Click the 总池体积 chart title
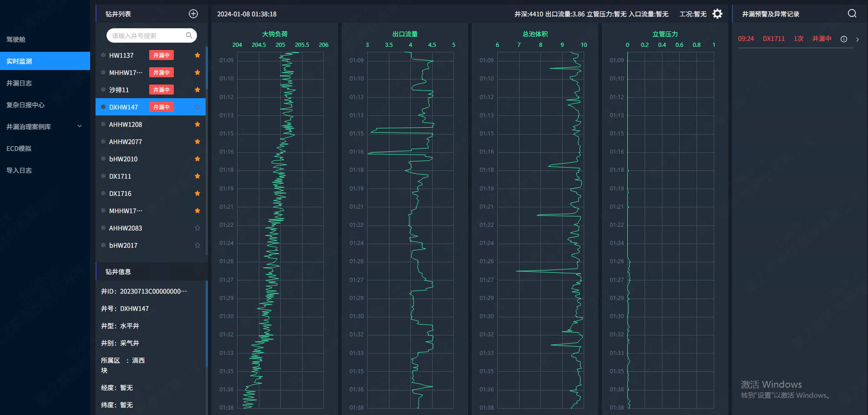This screenshot has height=415, width=868. [535, 34]
